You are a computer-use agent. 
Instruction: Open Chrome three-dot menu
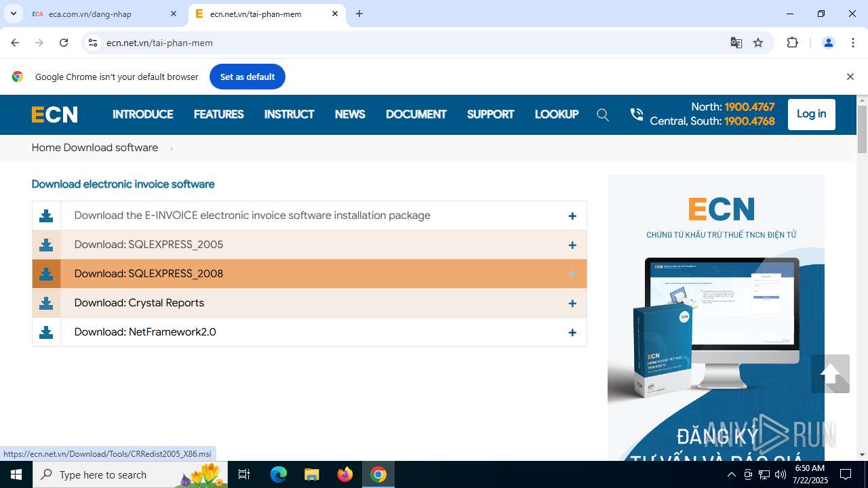(x=852, y=43)
